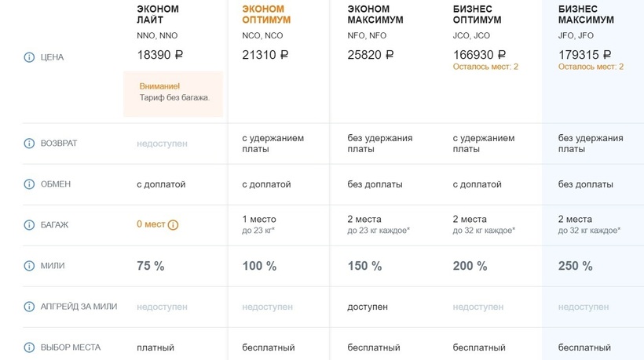Select the 25820 ₽ fare price

point(371,55)
